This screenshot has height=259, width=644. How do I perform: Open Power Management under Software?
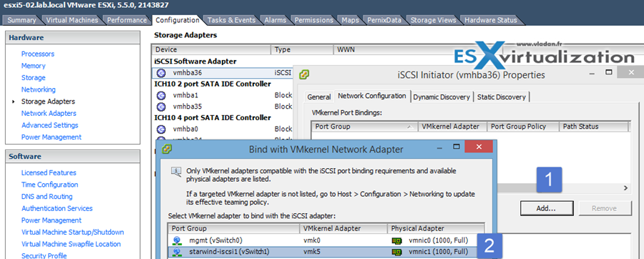tap(52, 220)
